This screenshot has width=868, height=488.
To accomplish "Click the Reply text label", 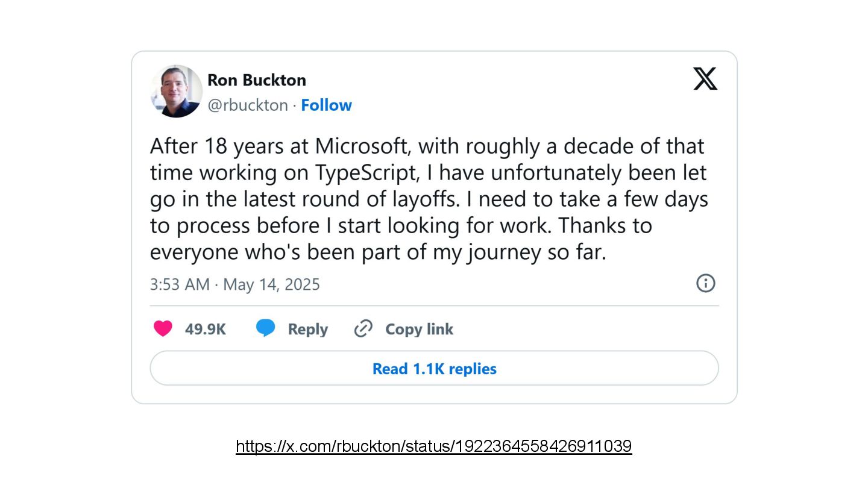I will click(x=307, y=330).
